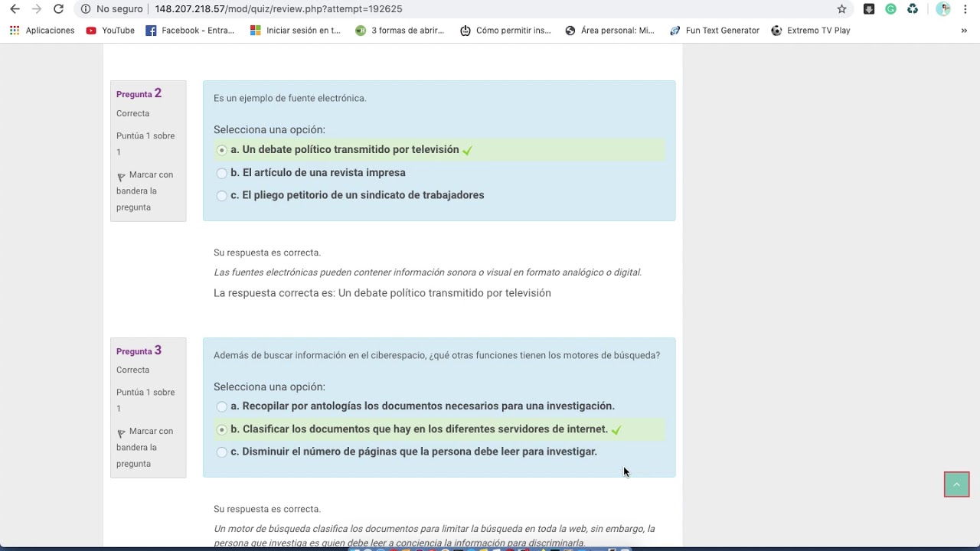Click 'Su respuesta es correcta.' under Pregunta 2
The image size is (980, 551).
click(x=267, y=253)
